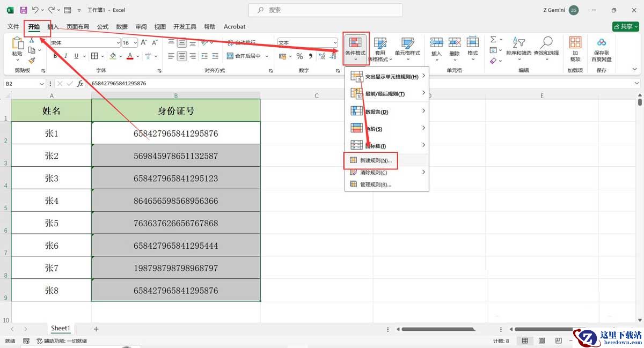Screen dimensions: 644x348
Task: Click the Cut scissors icon
Action: click(32, 40)
